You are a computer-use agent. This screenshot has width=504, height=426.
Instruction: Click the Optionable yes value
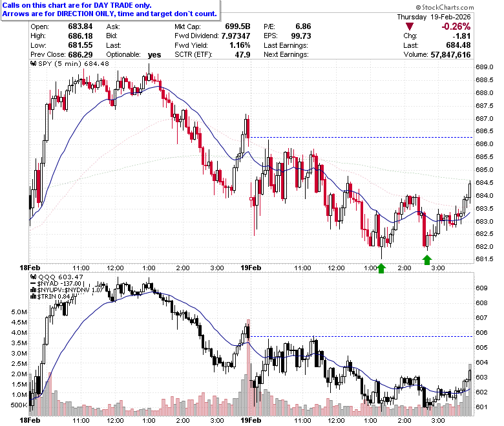point(154,55)
